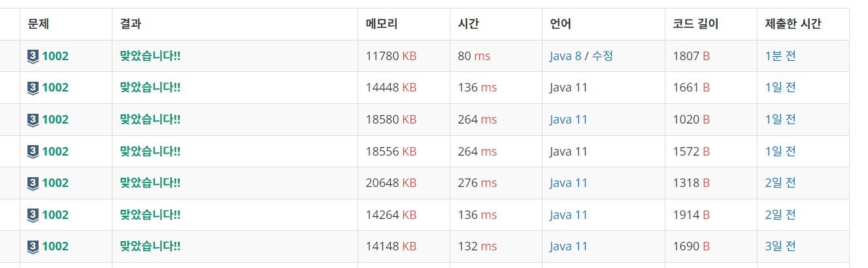
Task: Click the '14448 KB' memory value
Action: pyautogui.click(x=391, y=88)
